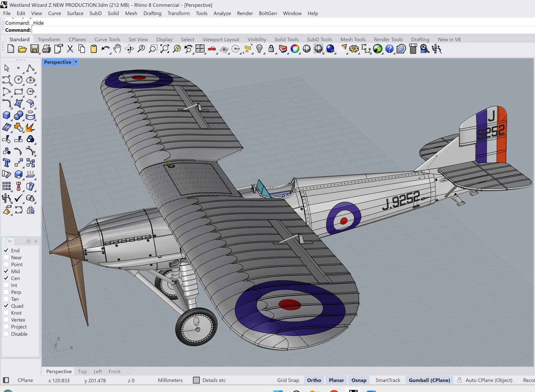Select the Sphere creation tool

(18, 115)
